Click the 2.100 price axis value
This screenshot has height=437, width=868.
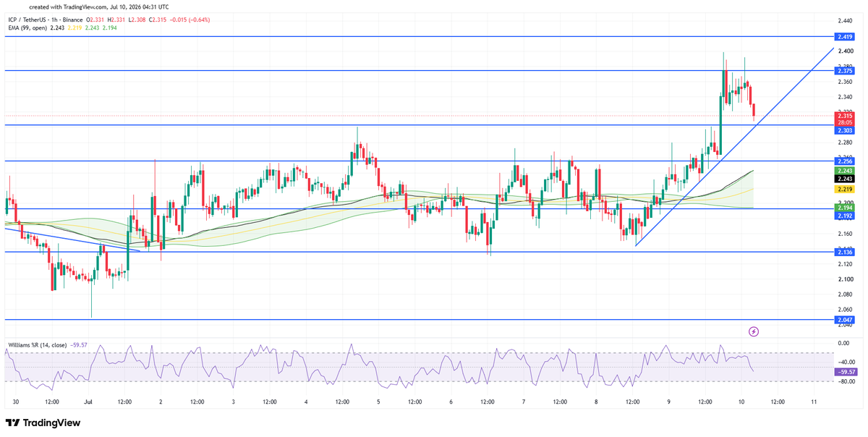tap(845, 279)
